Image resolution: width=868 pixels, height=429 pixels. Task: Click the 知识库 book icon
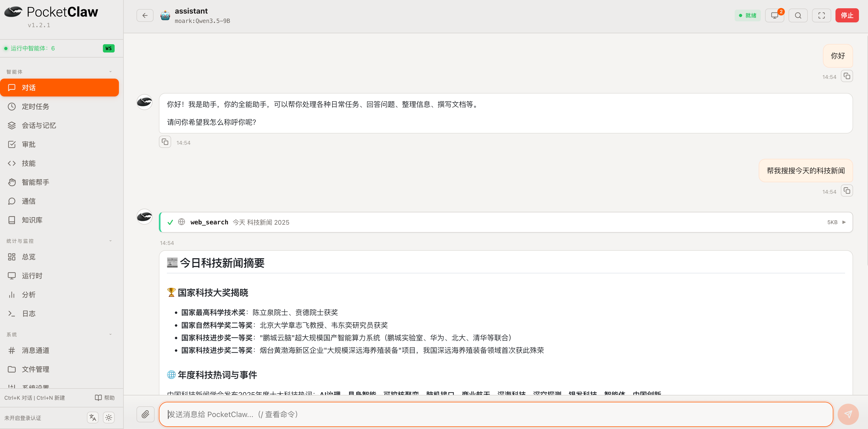[12, 220]
